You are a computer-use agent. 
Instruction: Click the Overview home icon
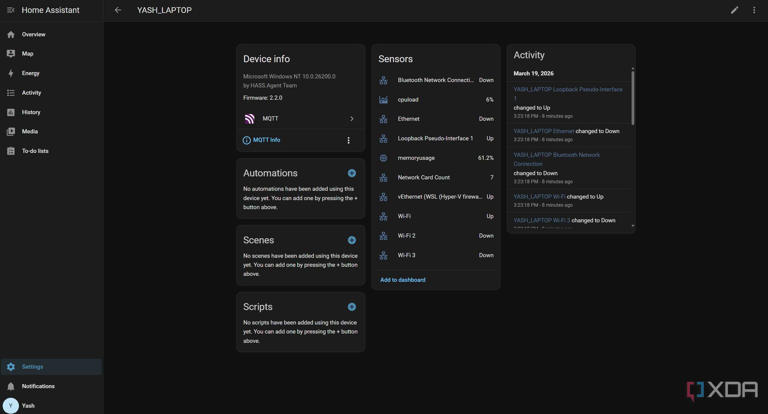coord(11,34)
